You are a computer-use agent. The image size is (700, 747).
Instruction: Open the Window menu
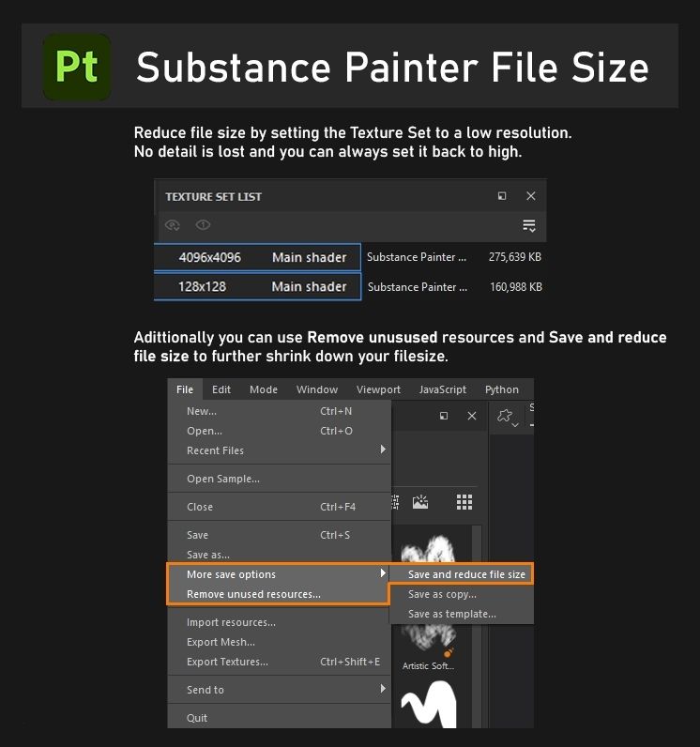point(317,389)
